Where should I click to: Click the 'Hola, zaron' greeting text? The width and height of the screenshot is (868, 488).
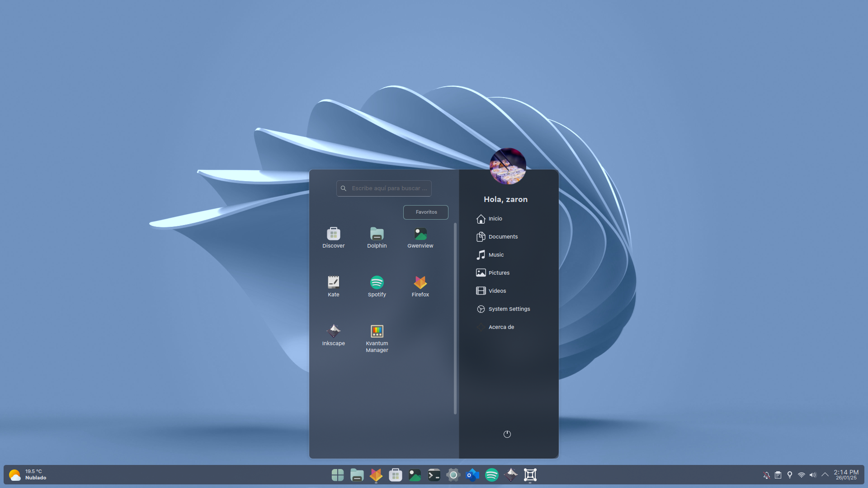tap(505, 199)
